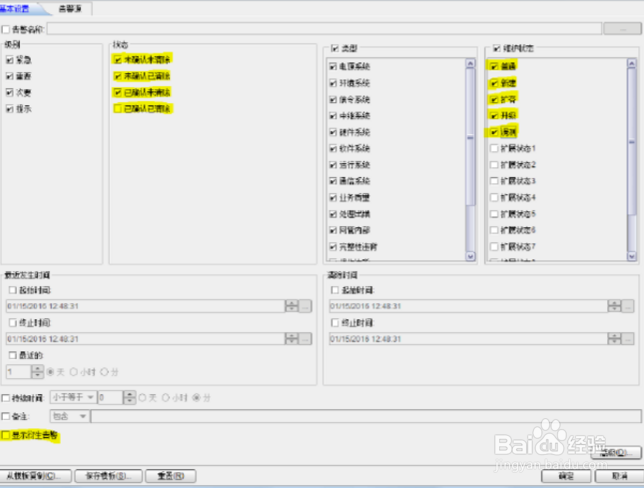The width and height of the screenshot is (644, 488).
Task: Toggle the 维护状态 group checkbox
Action: 497,48
